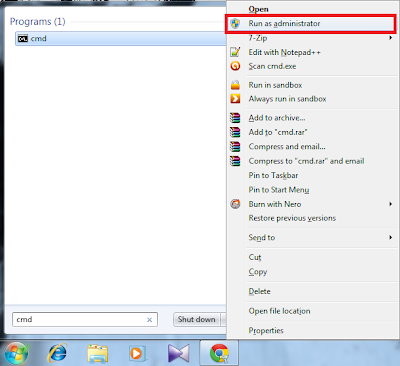Click the Shut down button
The width and height of the screenshot is (400, 366).
[x=196, y=319]
